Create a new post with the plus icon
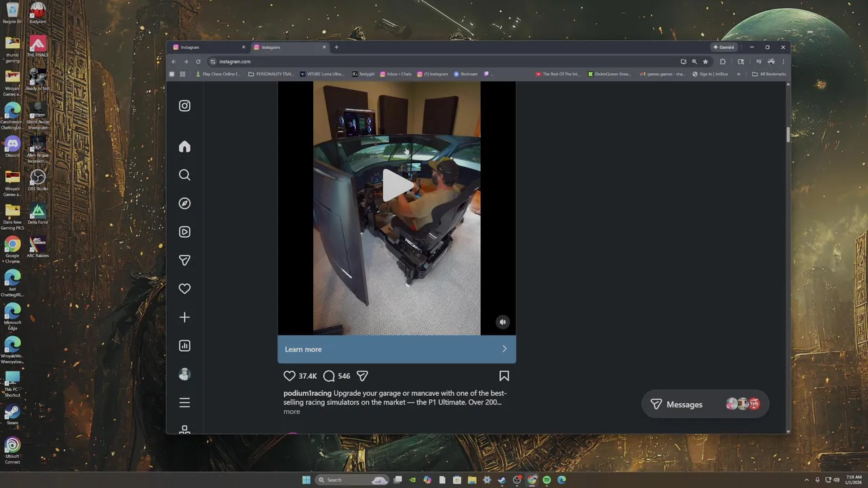This screenshot has height=488, width=868. pyautogui.click(x=184, y=317)
